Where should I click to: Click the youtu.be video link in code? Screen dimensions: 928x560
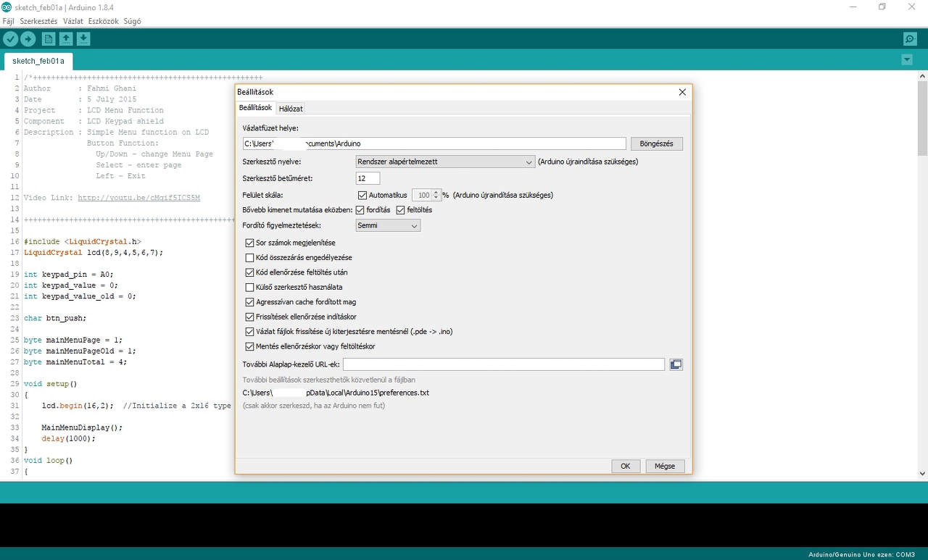tap(138, 198)
